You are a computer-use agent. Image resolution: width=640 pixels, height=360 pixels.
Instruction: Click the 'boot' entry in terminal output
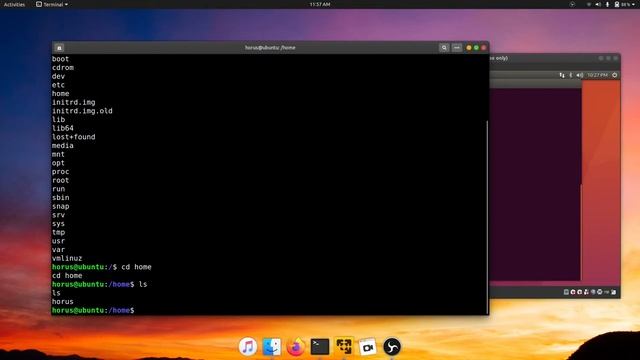[x=60, y=59]
